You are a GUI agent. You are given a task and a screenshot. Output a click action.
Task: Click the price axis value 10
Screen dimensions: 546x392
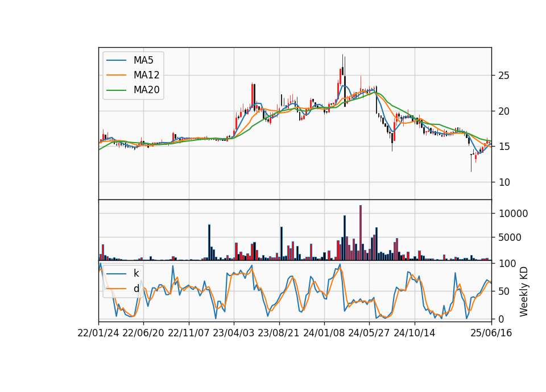504,182
